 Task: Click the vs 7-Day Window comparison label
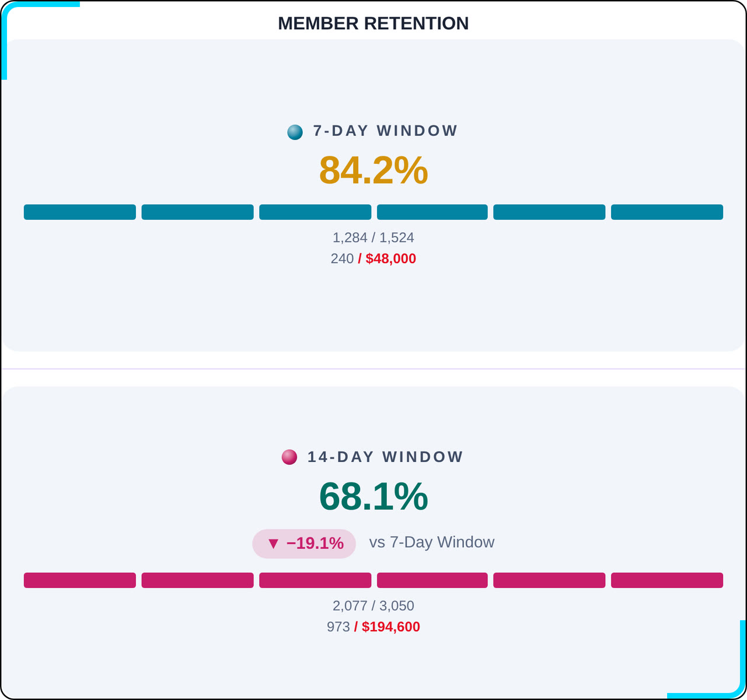pos(432,542)
